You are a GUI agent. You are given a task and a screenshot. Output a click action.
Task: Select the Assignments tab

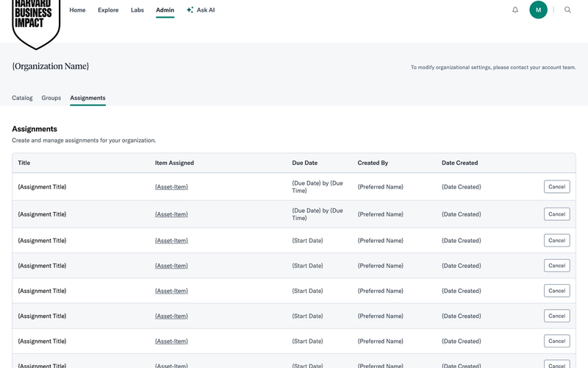pyautogui.click(x=87, y=98)
